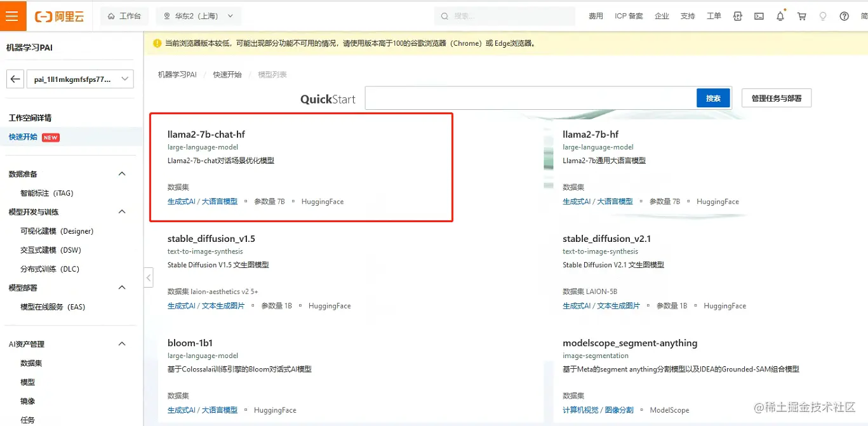Click 生成式AI / 大语言模型 tag under llama2-7b-chat-hf
Viewport: 868px width, 426px height.
pyautogui.click(x=203, y=202)
